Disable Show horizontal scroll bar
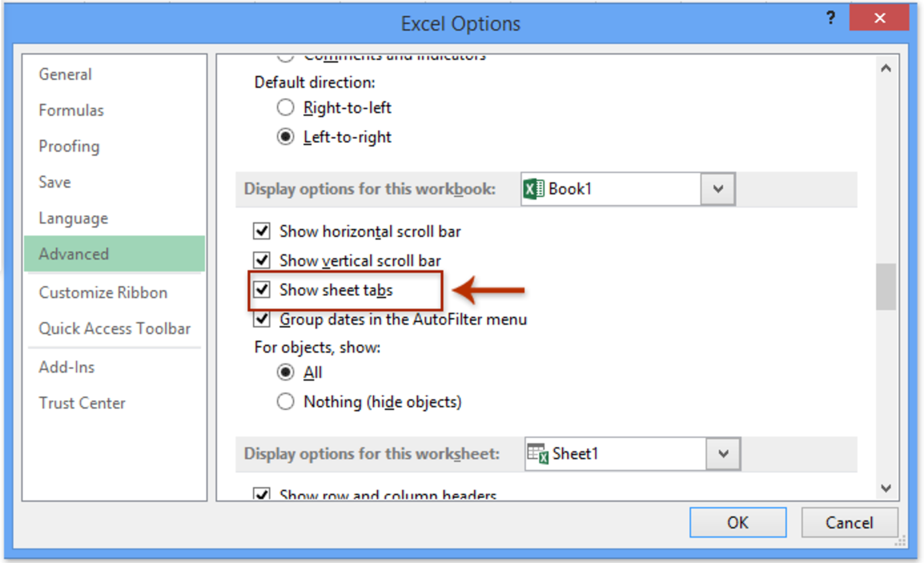This screenshot has height=563, width=924. pyautogui.click(x=261, y=231)
